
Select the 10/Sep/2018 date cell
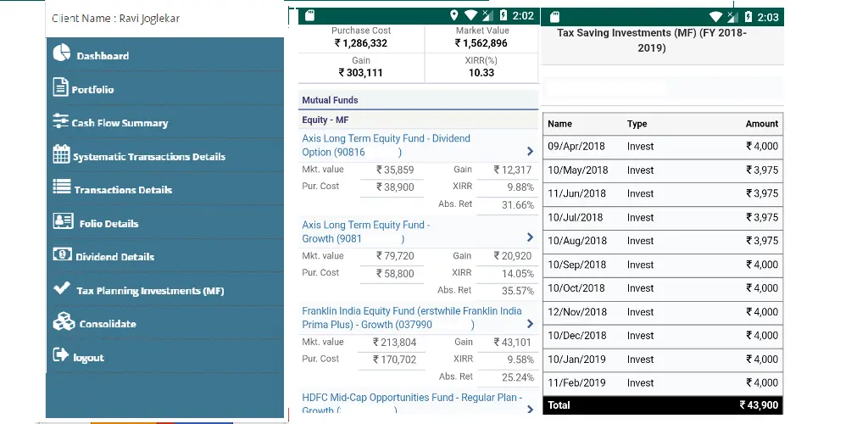click(x=576, y=265)
